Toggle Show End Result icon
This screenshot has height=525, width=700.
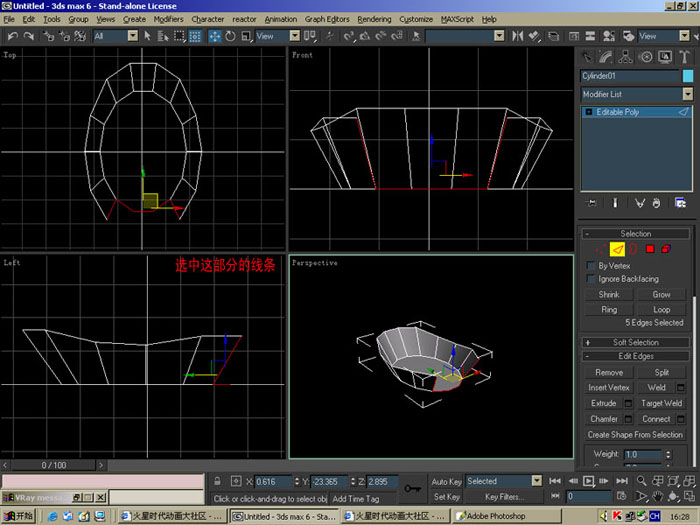point(615,203)
